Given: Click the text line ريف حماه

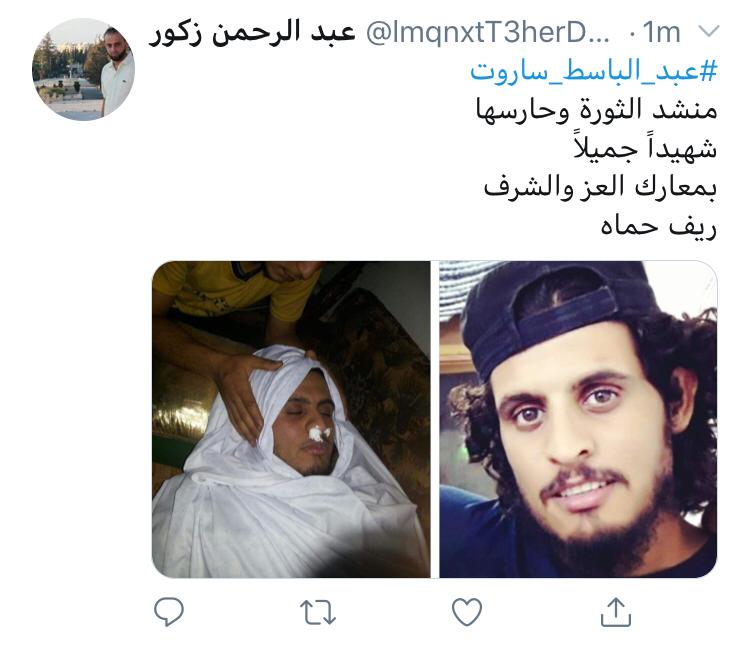Looking at the screenshot, I should coord(659,226).
